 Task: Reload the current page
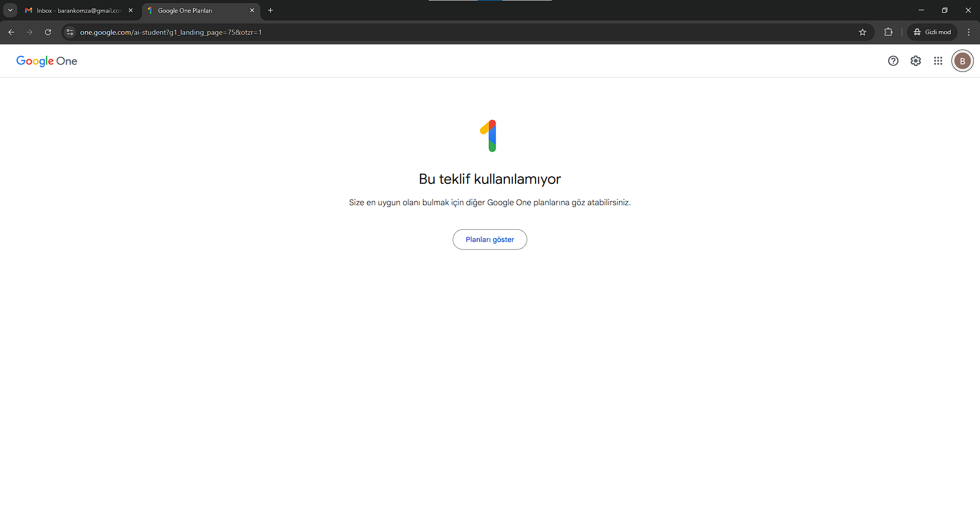coord(48,32)
